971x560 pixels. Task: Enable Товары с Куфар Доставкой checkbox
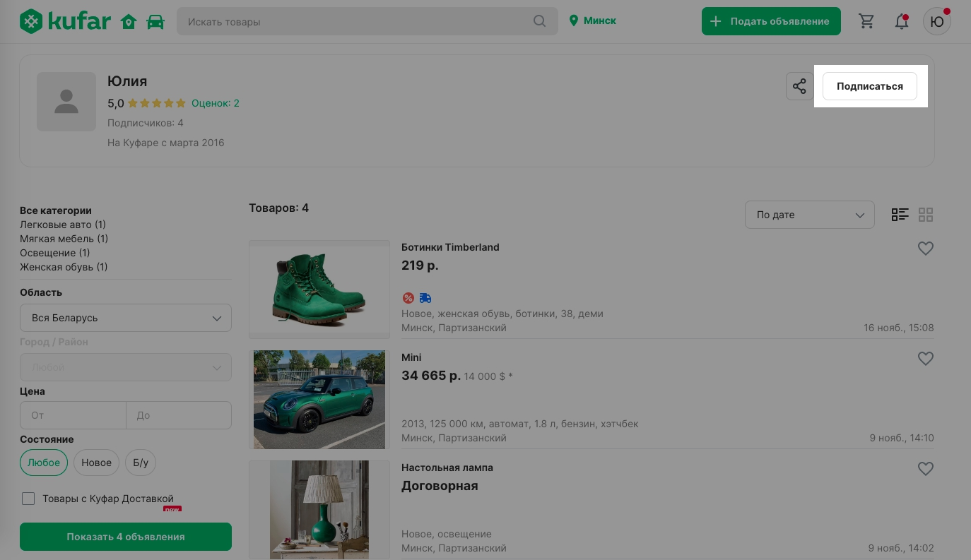pyautogui.click(x=28, y=499)
